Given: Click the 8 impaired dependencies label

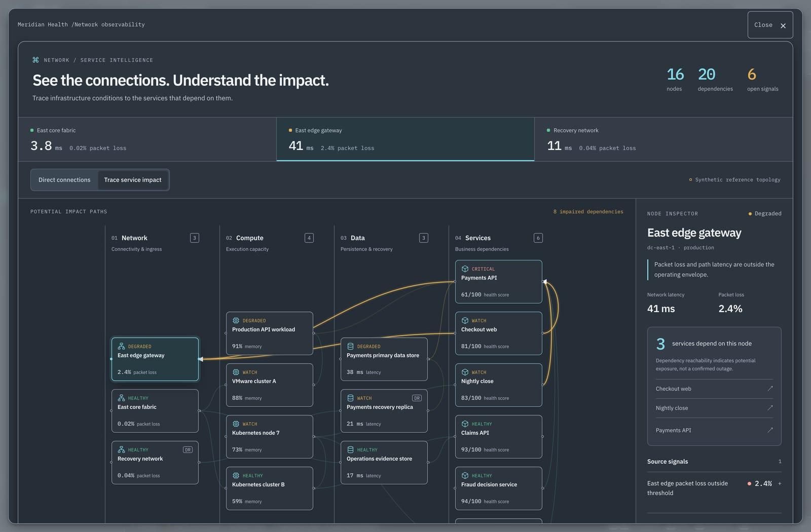Looking at the screenshot, I should (x=588, y=212).
